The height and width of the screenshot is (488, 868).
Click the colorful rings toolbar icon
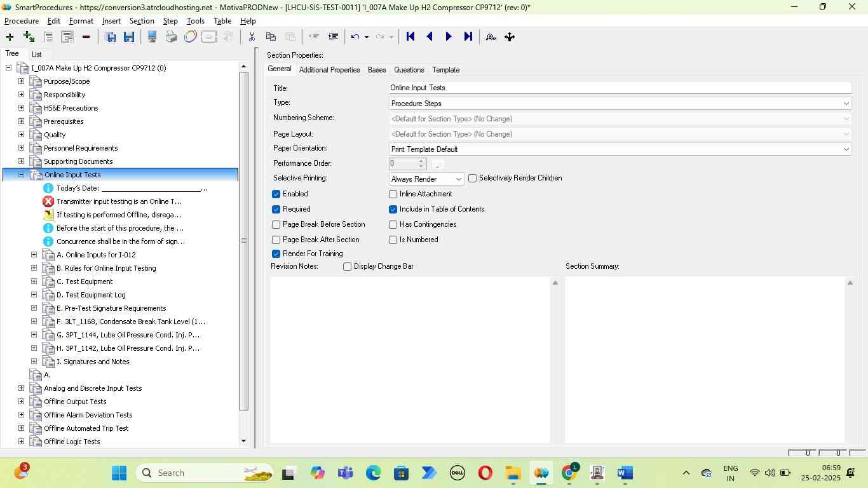(x=190, y=37)
